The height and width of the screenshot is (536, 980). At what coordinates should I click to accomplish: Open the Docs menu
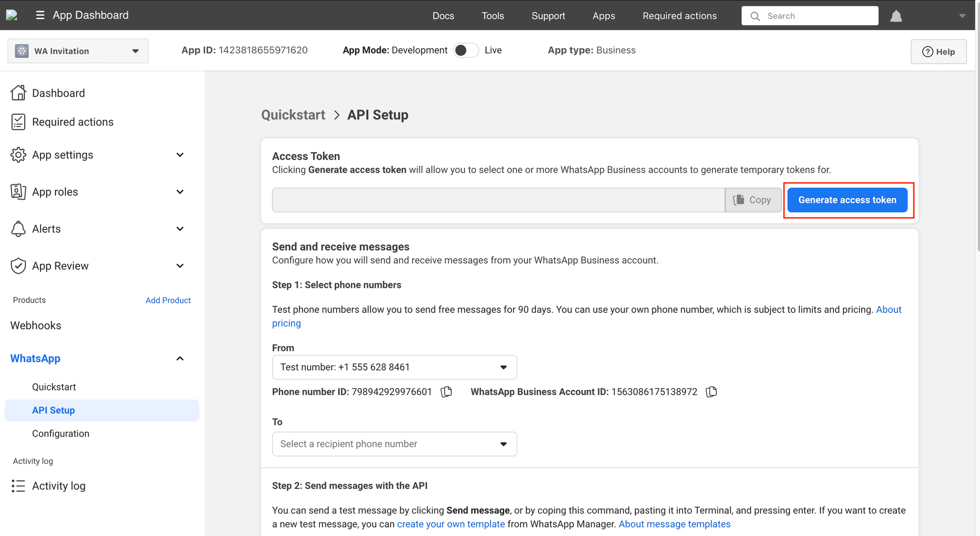(443, 16)
